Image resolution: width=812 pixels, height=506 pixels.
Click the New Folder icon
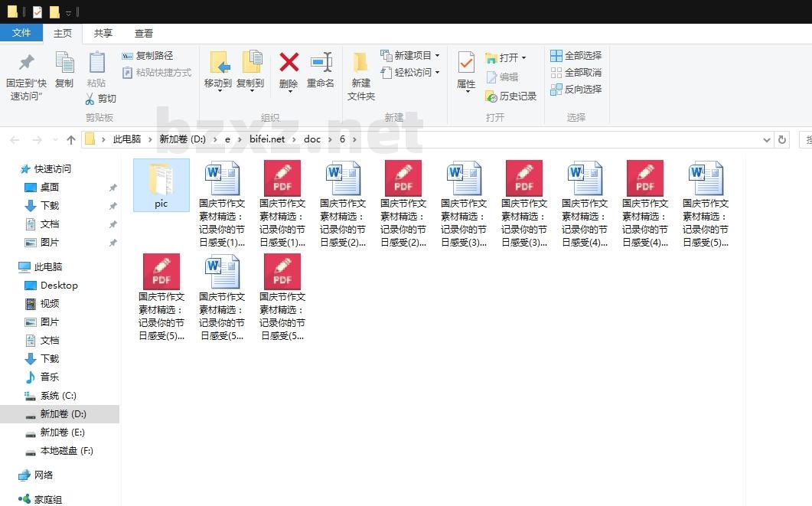tap(360, 63)
